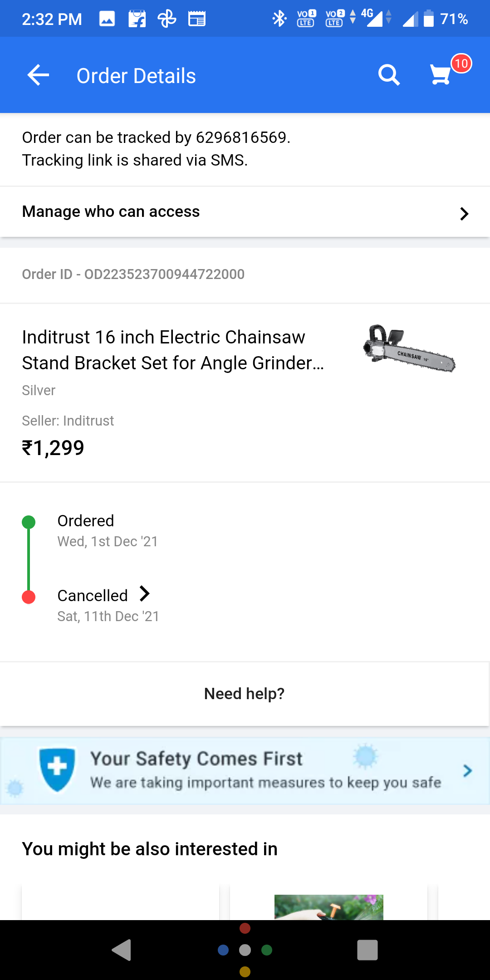The width and height of the screenshot is (490, 980).
Task: Tap the Cancelled status label
Action: click(93, 596)
